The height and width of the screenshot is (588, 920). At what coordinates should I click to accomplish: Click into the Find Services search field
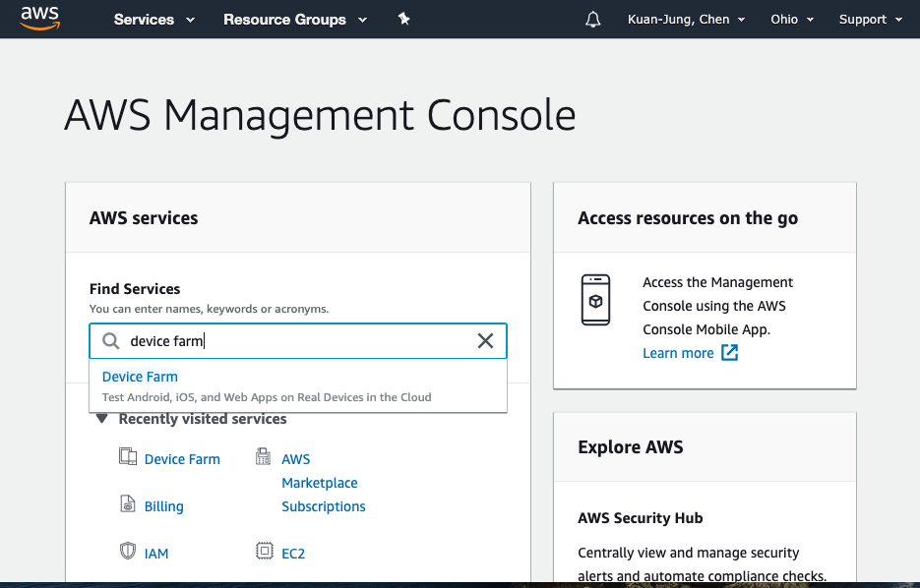295,341
